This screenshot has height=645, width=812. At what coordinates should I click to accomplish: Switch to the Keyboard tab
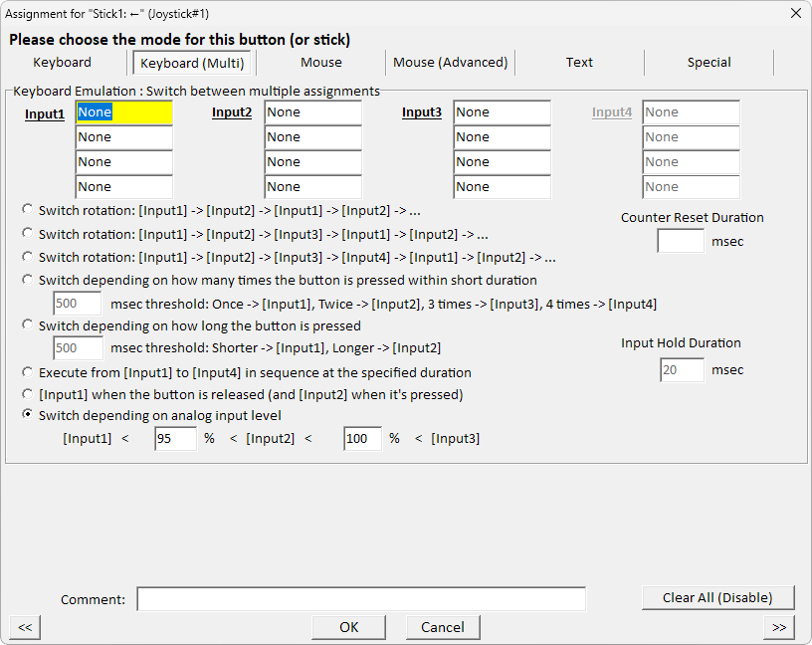coord(62,62)
